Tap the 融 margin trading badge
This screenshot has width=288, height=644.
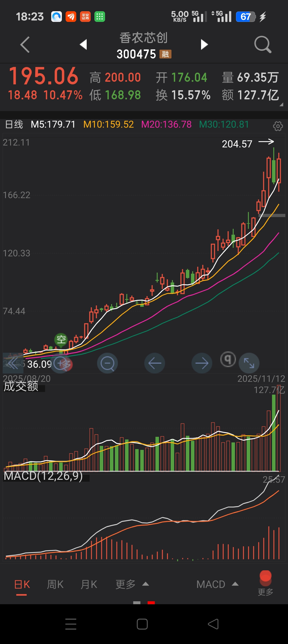[165, 54]
